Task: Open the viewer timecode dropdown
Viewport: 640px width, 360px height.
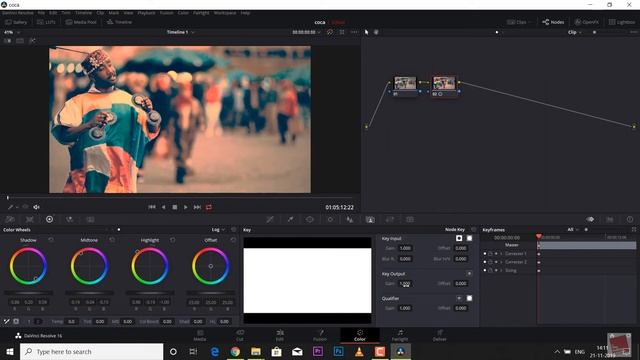Action: point(307,32)
